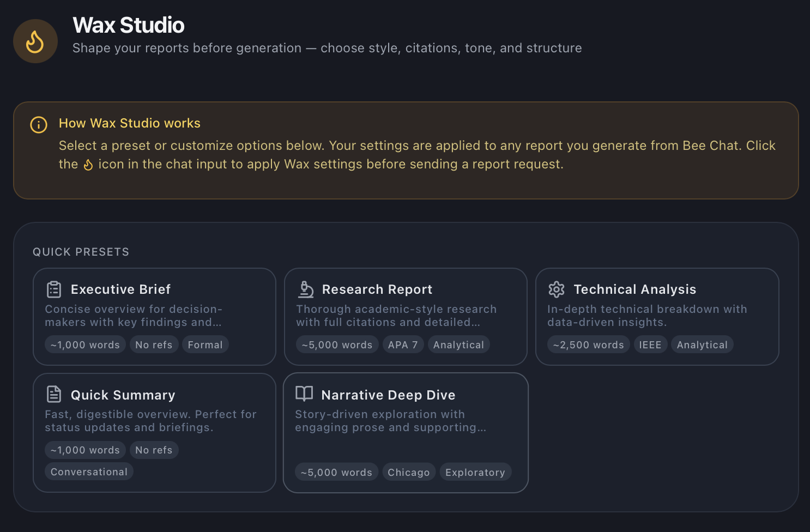Select the Quick Summary document icon

[53, 394]
